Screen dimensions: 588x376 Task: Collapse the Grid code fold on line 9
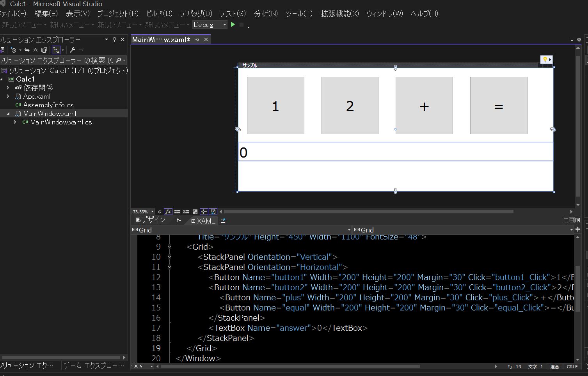[x=169, y=247]
